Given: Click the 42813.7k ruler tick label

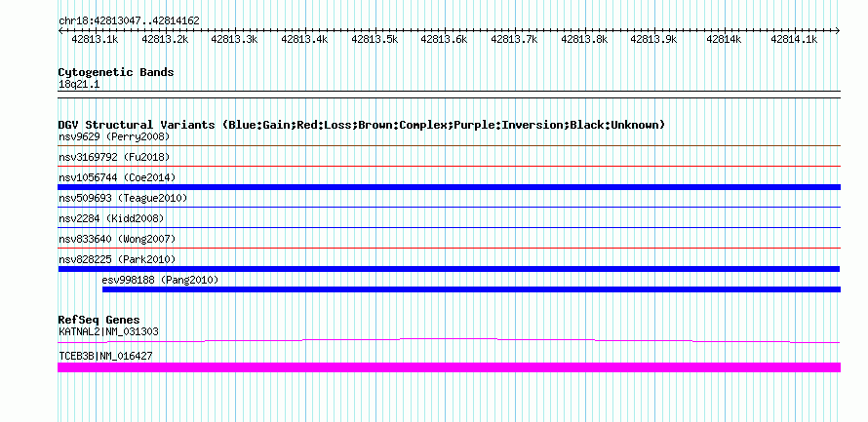Looking at the screenshot, I should tap(514, 39).
